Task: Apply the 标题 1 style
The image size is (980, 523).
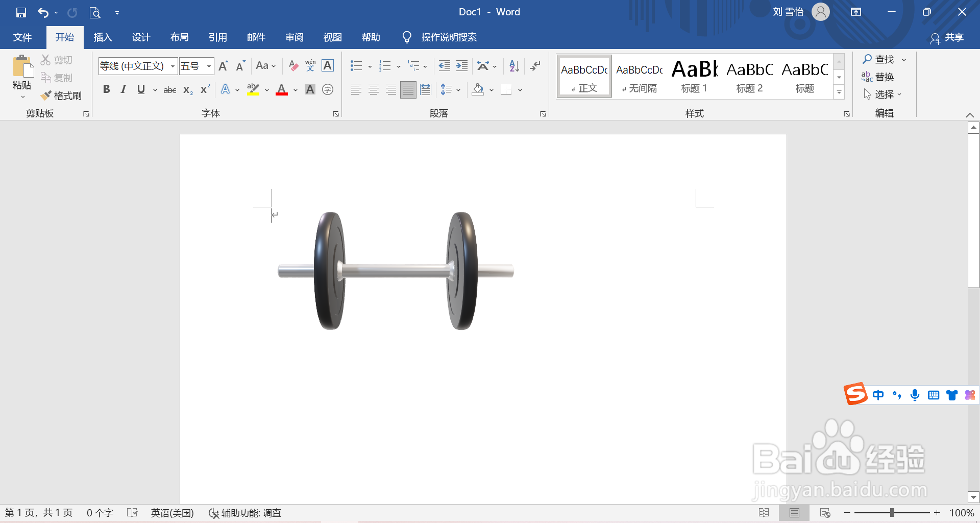Action: tap(694, 76)
